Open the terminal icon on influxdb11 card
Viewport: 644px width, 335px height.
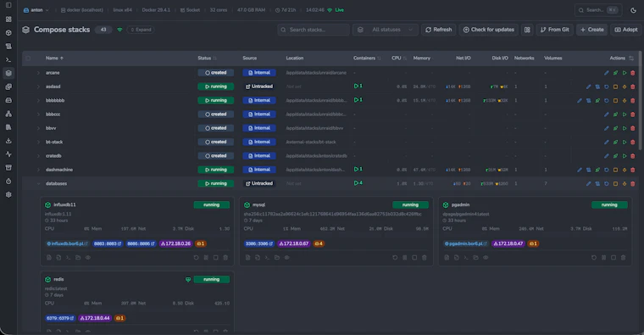(x=68, y=258)
